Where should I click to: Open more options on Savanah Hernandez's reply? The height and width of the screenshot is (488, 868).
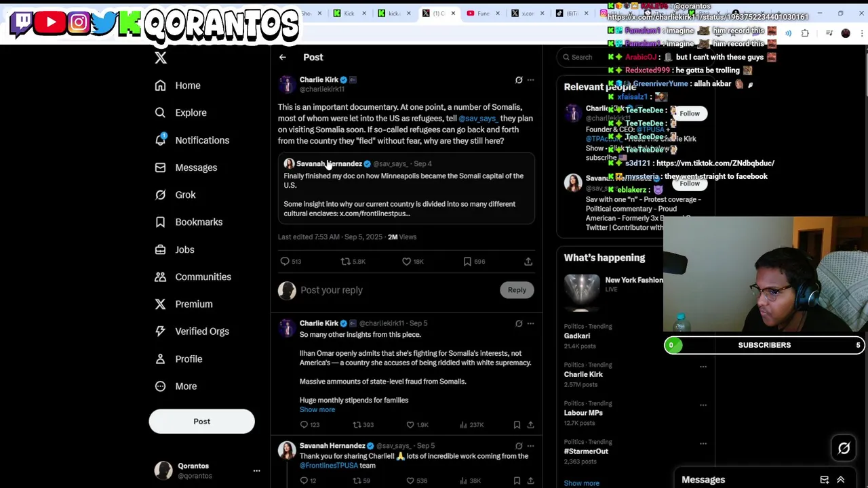pos(530,446)
